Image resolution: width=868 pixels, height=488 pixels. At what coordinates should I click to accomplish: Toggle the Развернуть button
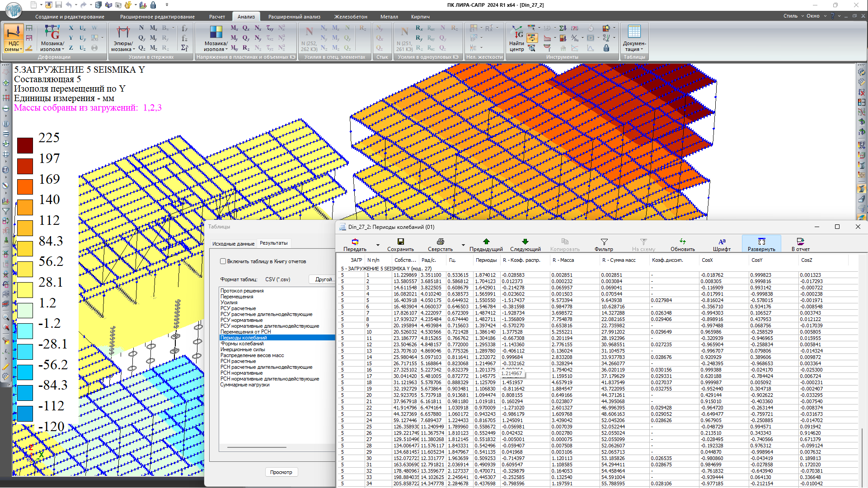(x=761, y=244)
